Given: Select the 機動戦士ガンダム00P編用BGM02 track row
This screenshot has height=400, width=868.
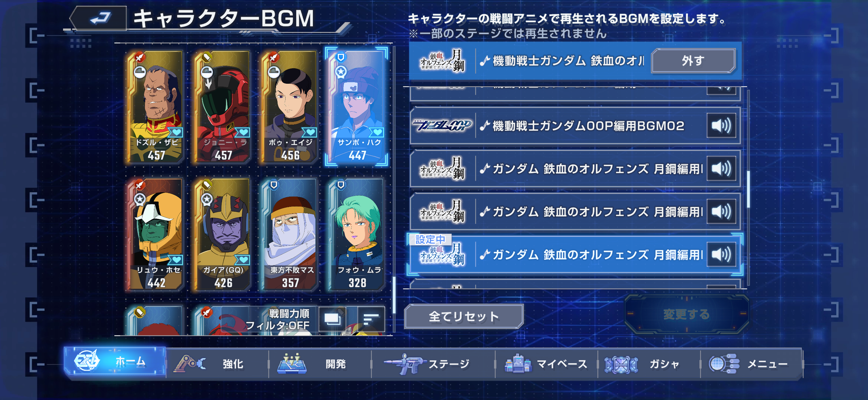Looking at the screenshot, I should point(575,126).
